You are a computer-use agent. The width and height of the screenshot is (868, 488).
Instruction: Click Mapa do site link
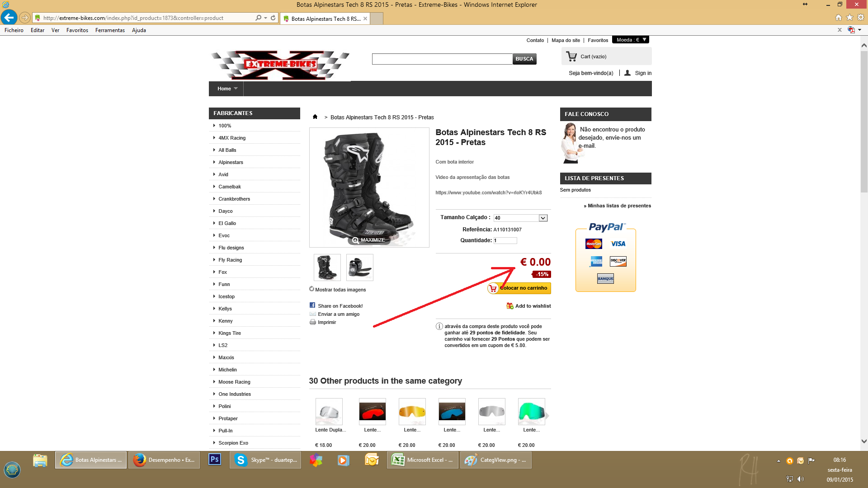tap(566, 40)
